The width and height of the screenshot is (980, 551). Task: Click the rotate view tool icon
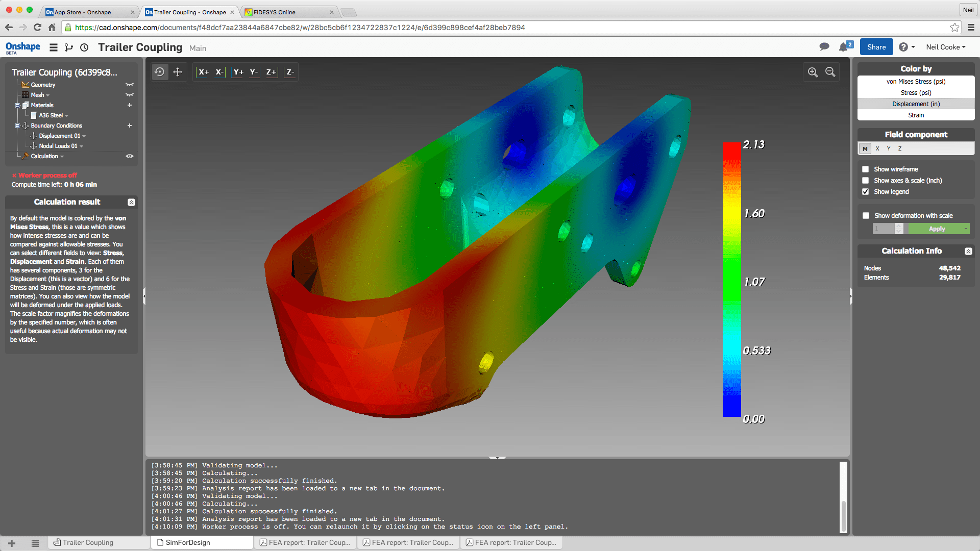pyautogui.click(x=160, y=72)
